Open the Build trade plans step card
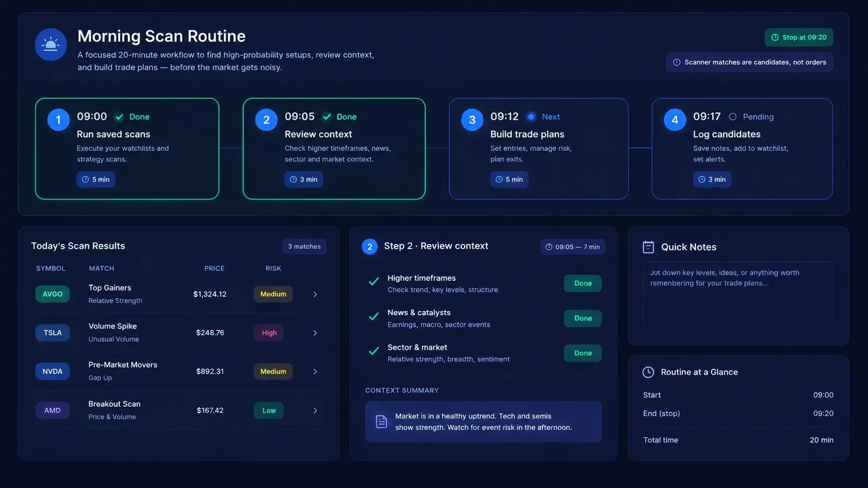 pos(539,149)
